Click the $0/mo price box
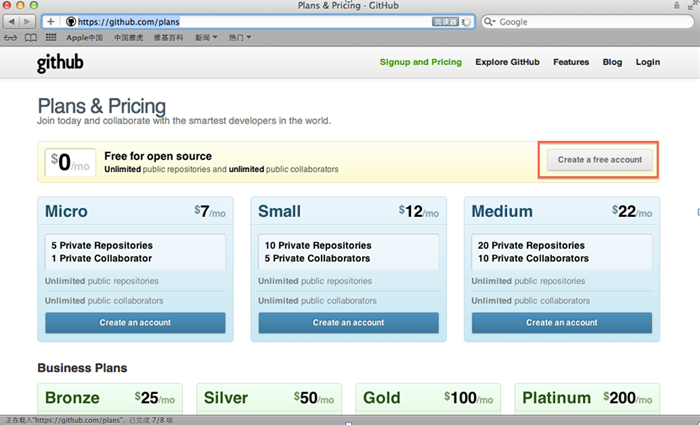Viewport: 700px width, 425px height. coord(70,162)
